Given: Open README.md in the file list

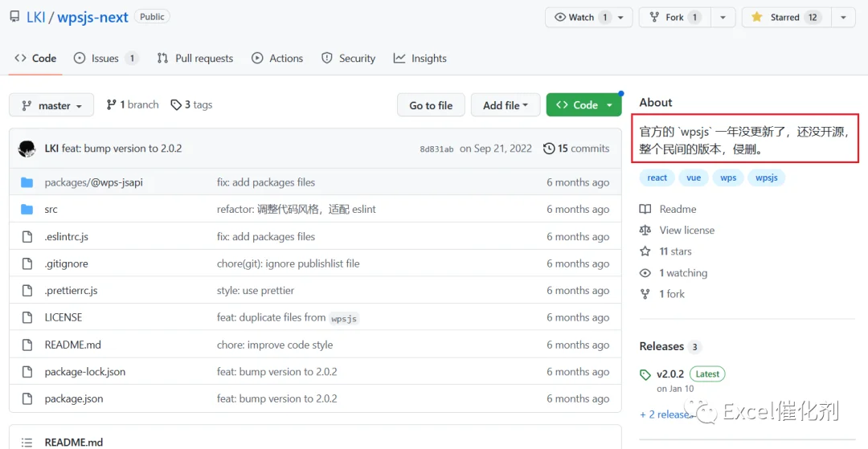Looking at the screenshot, I should (x=72, y=345).
